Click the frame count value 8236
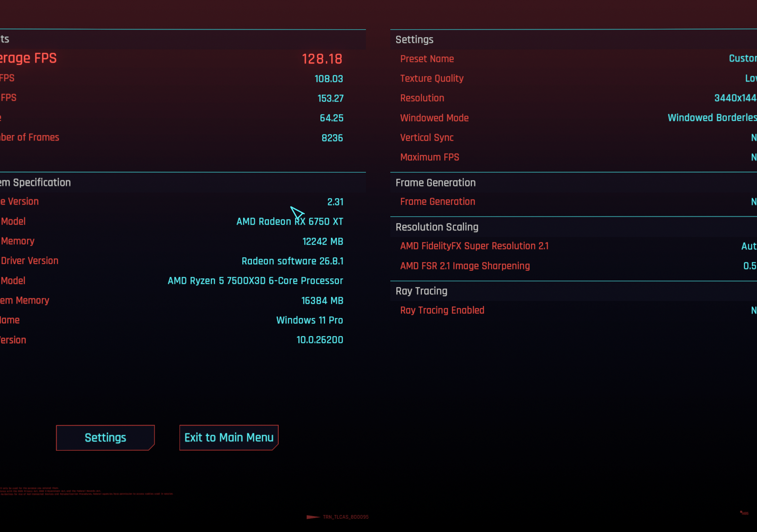 pyautogui.click(x=332, y=138)
